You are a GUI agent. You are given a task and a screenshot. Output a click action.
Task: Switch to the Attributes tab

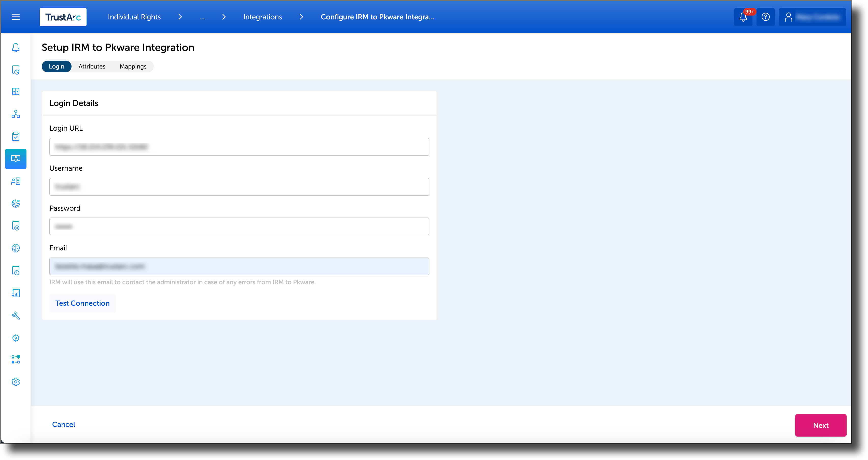[x=92, y=66]
